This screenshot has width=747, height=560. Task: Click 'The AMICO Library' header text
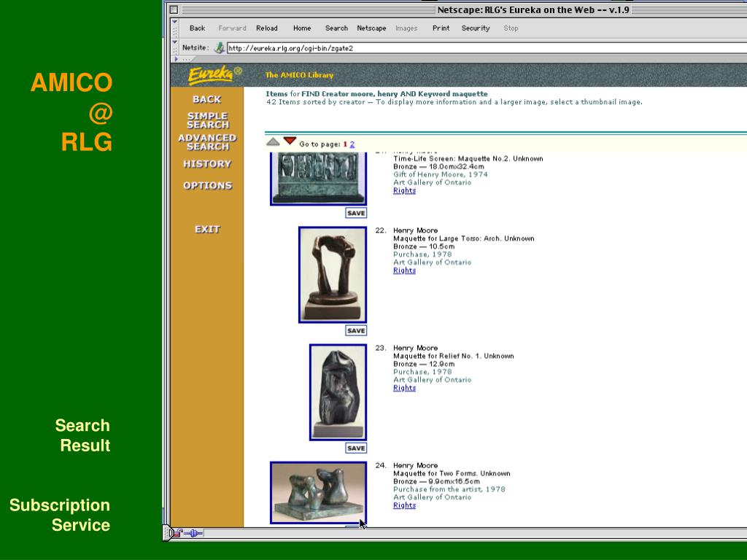299,75
